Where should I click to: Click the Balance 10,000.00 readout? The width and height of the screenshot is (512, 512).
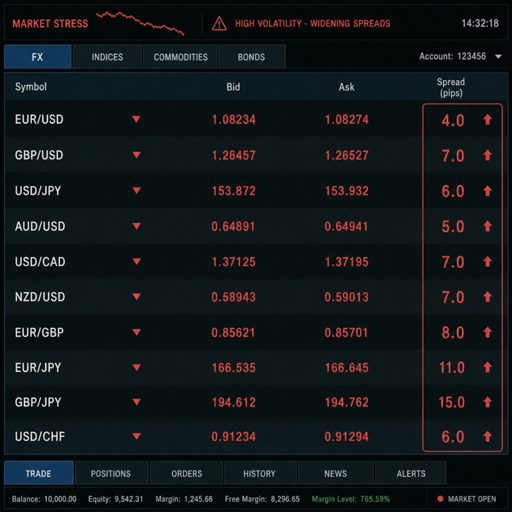pos(44,499)
